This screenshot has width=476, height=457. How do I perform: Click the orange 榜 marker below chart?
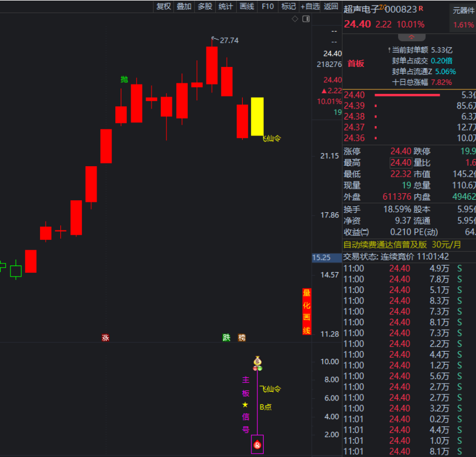[x=242, y=337]
